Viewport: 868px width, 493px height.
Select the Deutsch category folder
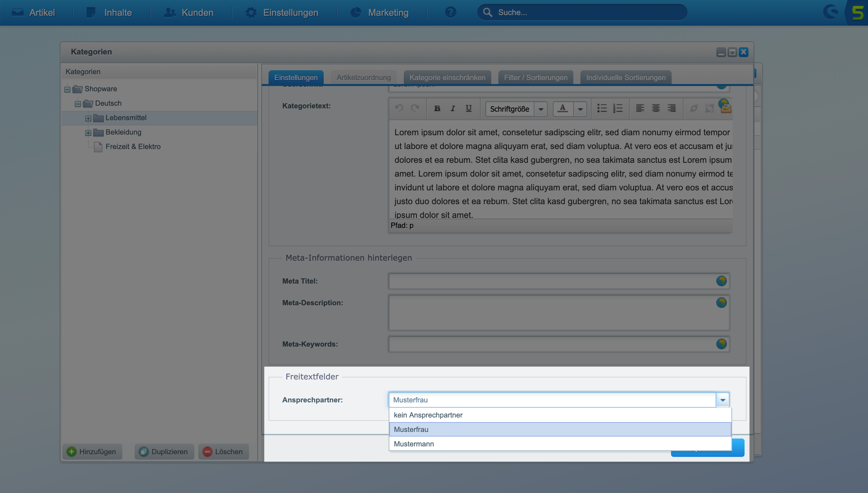[108, 103]
